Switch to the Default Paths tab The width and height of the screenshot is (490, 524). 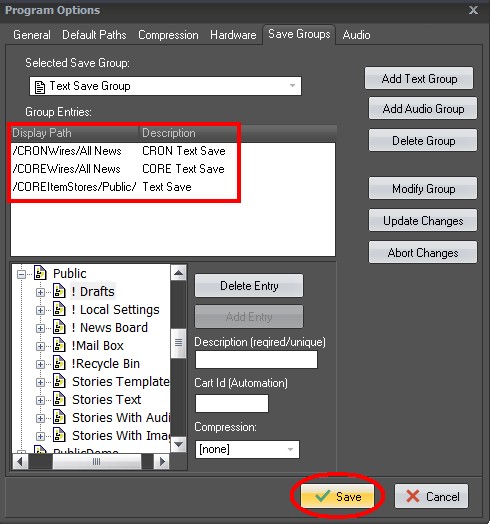[94, 35]
